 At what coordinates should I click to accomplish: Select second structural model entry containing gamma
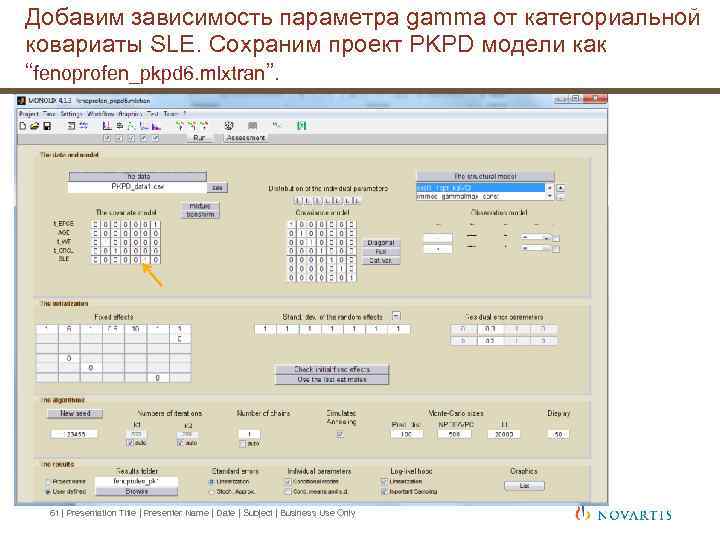[480, 196]
